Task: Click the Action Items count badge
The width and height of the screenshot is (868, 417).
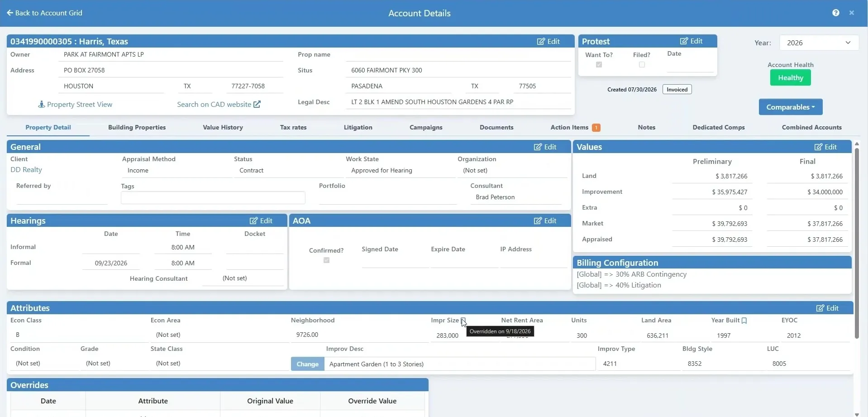Action: tap(596, 128)
